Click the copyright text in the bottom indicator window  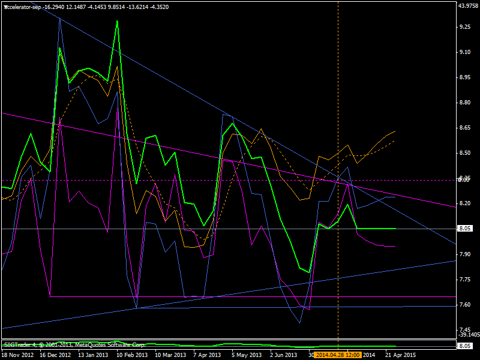point(74,345)
